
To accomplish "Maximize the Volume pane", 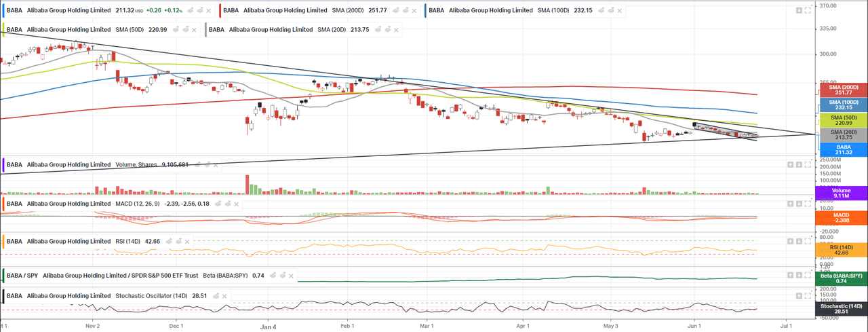I will pyautogui.click(x=808, y=164).
